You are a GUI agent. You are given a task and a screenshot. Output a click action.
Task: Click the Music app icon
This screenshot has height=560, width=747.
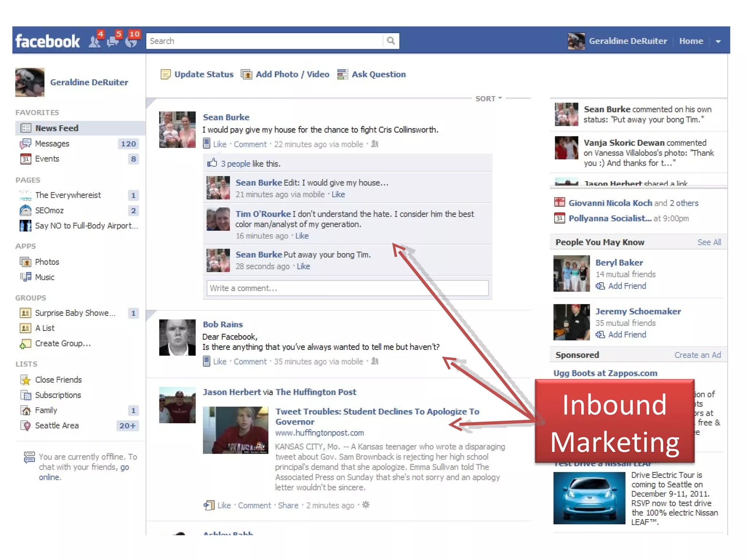(x=26, y=277)
